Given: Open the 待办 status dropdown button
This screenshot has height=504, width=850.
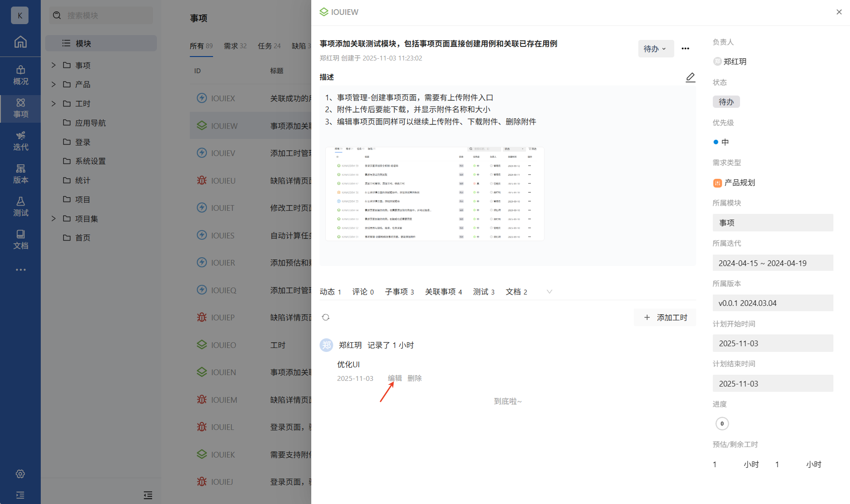Looking at the screenshot, I should click(655, 49).
